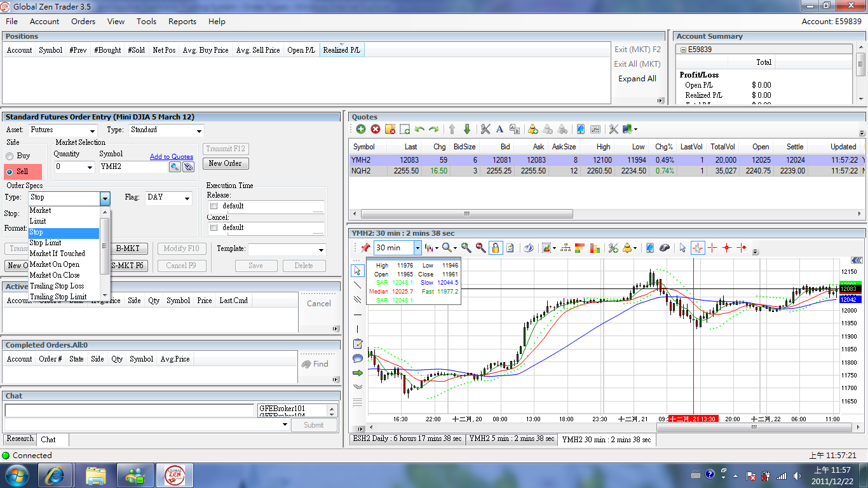Click the zoom-in magnifier in chart toolbar

pos(466,248)
